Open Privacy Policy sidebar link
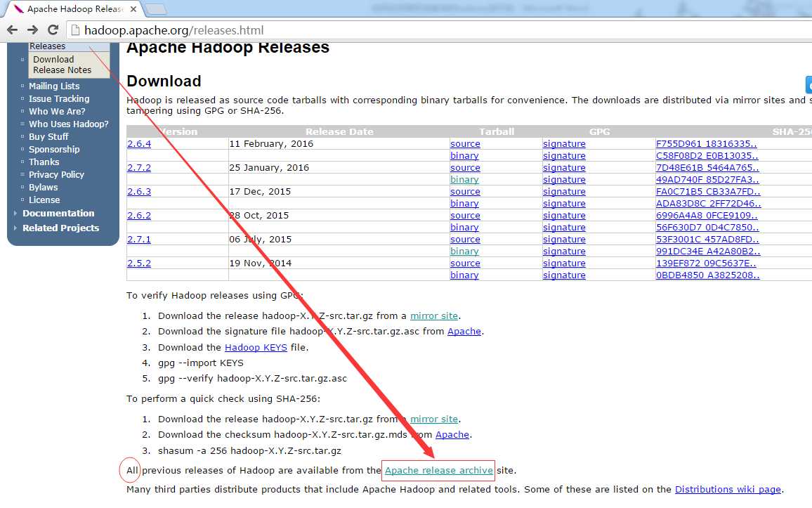The height and width of the screenshot is (508, 812). [56, 174]
